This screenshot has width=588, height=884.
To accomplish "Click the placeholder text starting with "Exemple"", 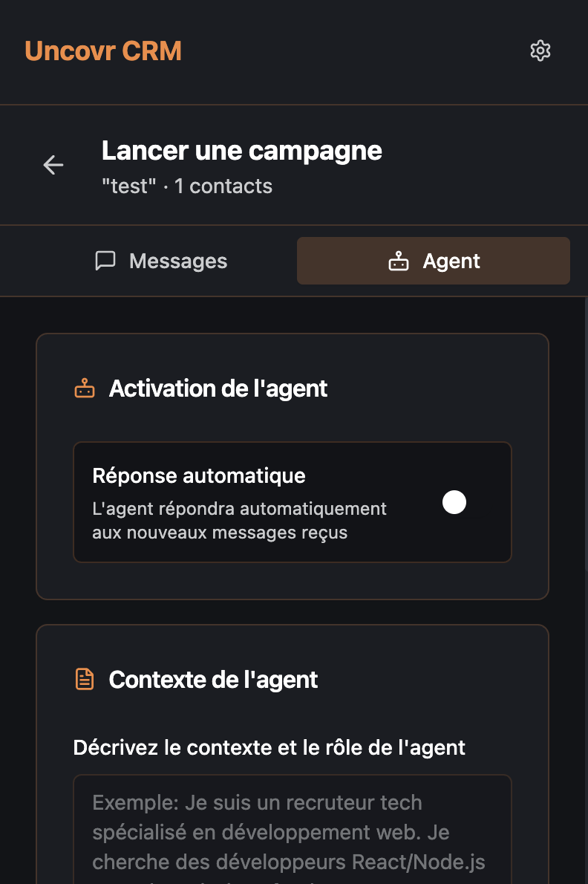I will point(257,803).
